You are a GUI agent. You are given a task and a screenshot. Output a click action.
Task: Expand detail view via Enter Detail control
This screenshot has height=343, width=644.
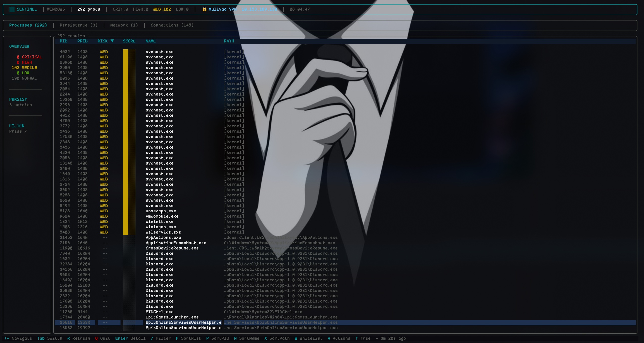pyautogui.click(x=130, y=338)
